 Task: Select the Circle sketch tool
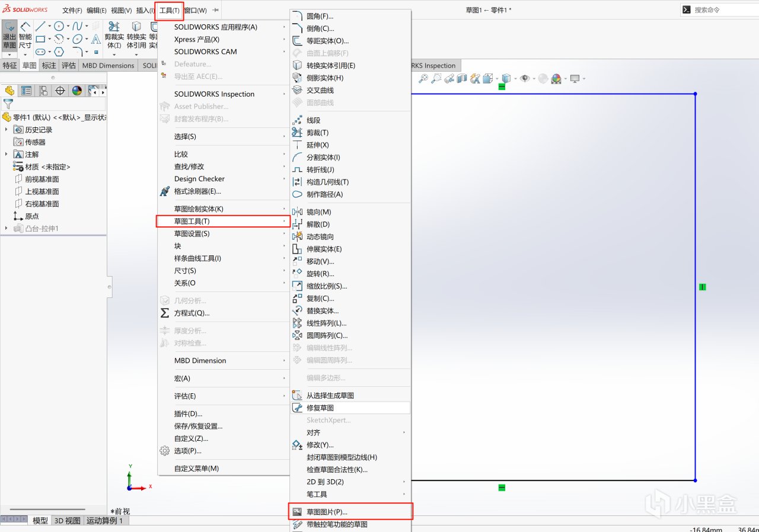coord(59,26)
